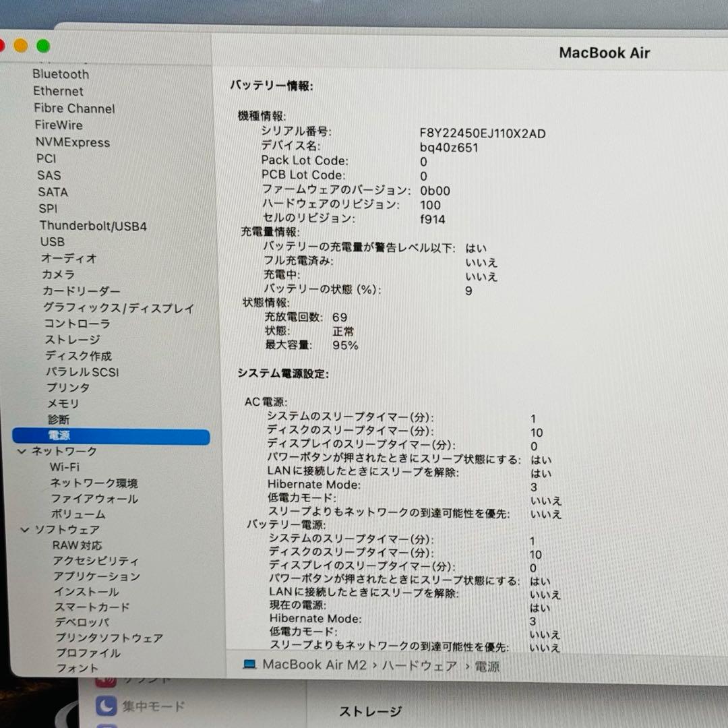
Task: Open Fibre Channel sidebar entry
Action: coord(74,108)
